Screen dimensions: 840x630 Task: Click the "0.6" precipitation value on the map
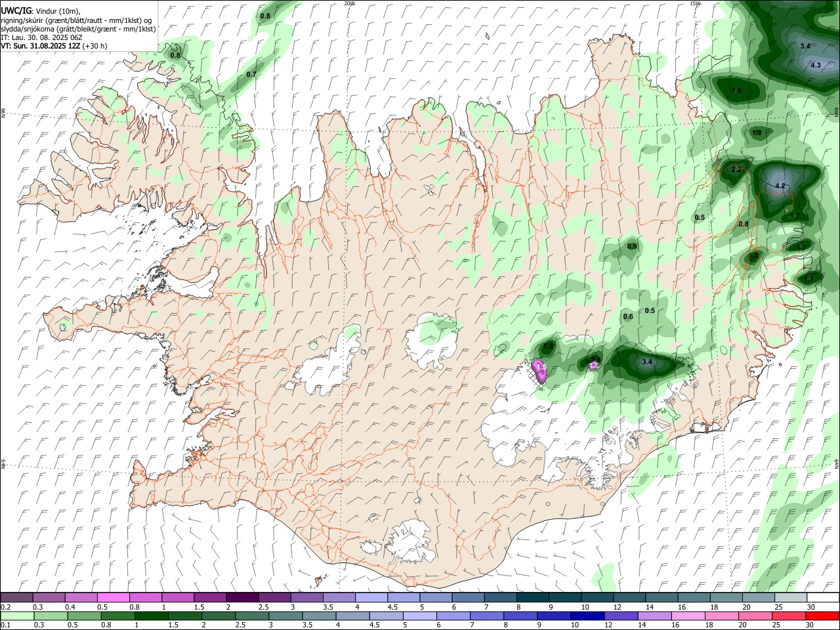click(628, 316)
